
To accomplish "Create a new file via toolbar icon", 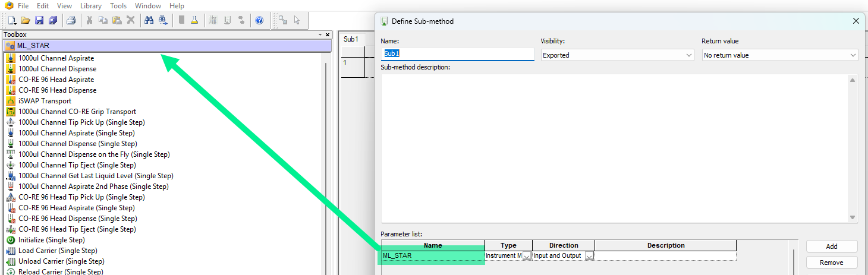I will 12,20.
